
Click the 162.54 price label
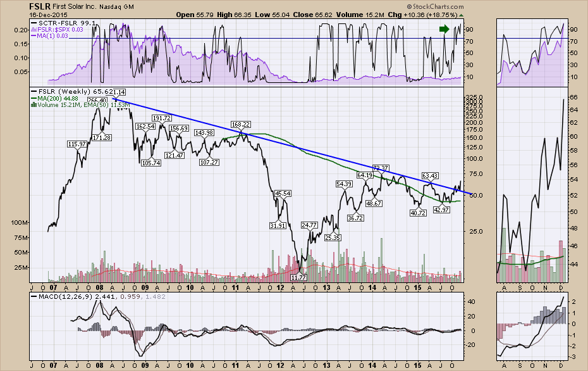pos(145,127)
